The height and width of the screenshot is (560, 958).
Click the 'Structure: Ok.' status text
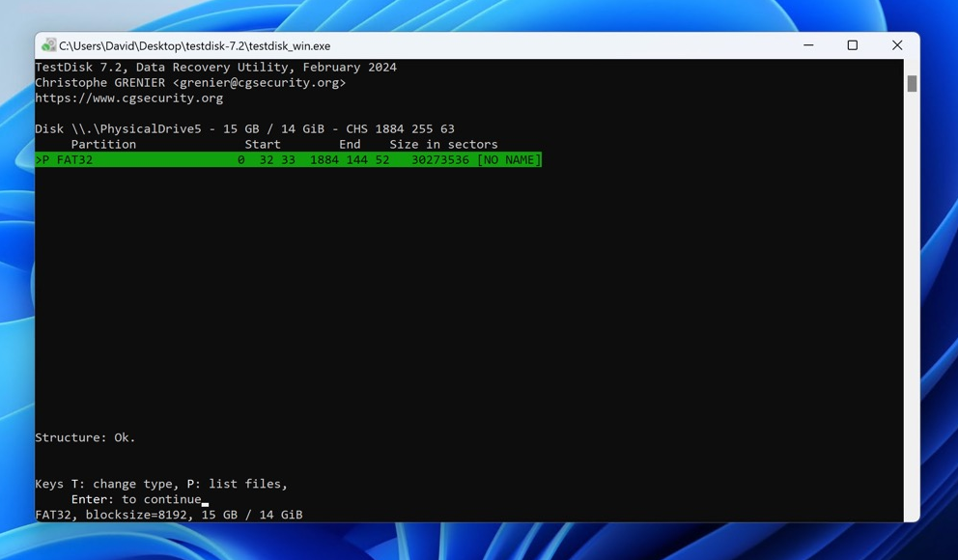tap(85, 437)
